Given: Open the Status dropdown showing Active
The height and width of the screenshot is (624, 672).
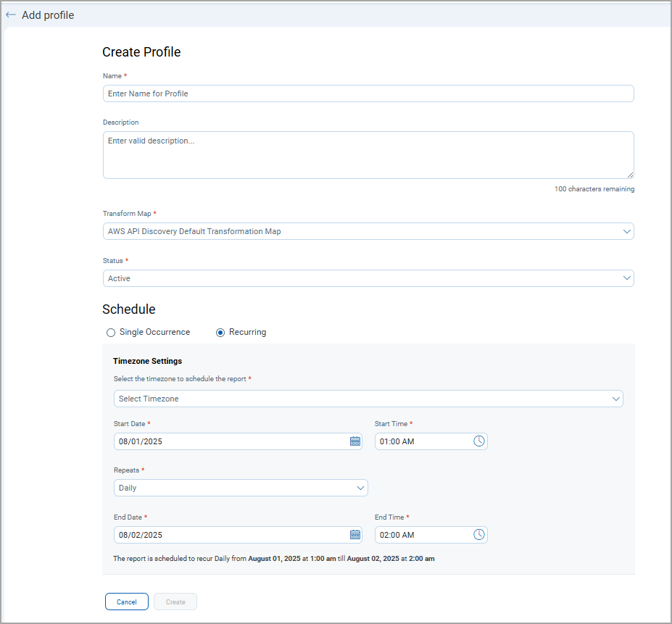Looking at the screenshot, I should point(368,278).
